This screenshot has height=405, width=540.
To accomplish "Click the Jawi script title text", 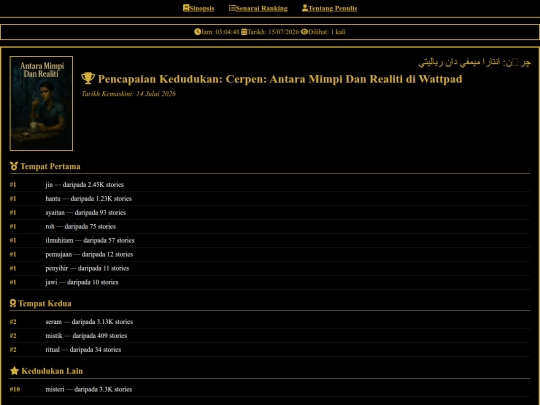I will tap(474, 62).
